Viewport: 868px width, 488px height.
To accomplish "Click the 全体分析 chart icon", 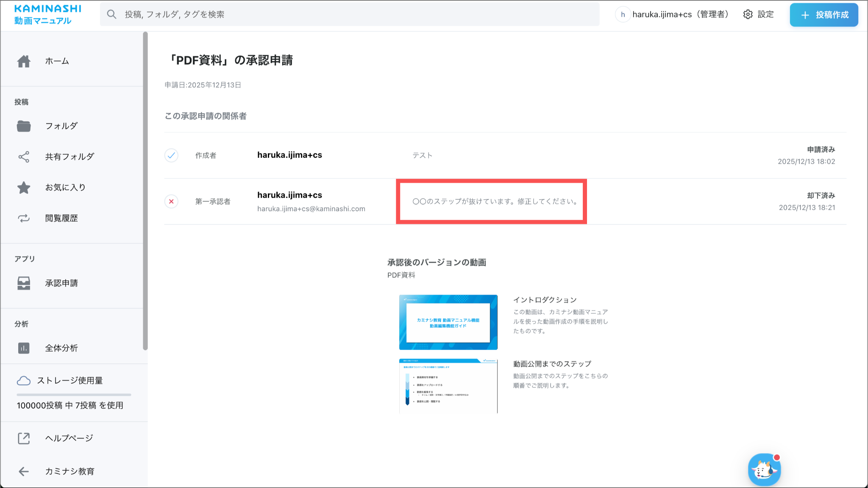I will coord(24,348).
